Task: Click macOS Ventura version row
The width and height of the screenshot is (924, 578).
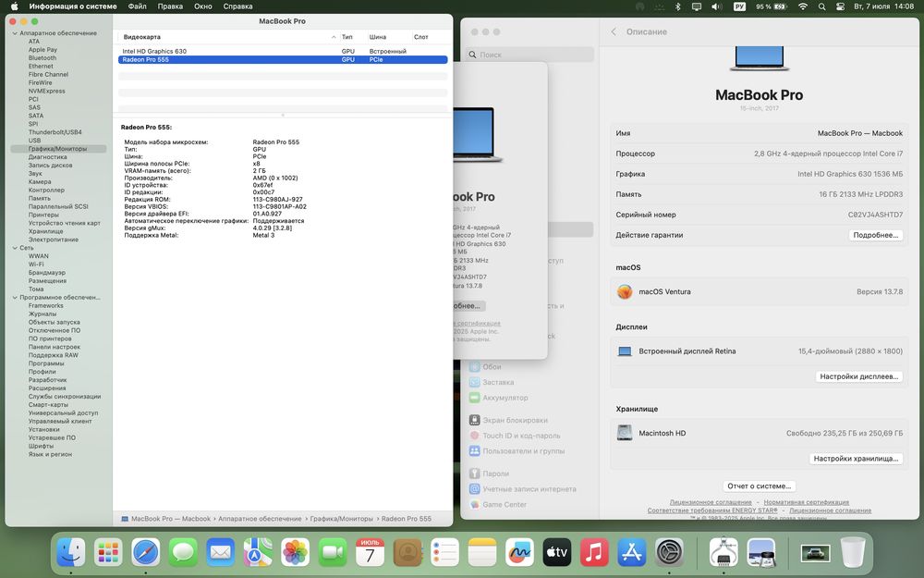Action: pos(759,291)
